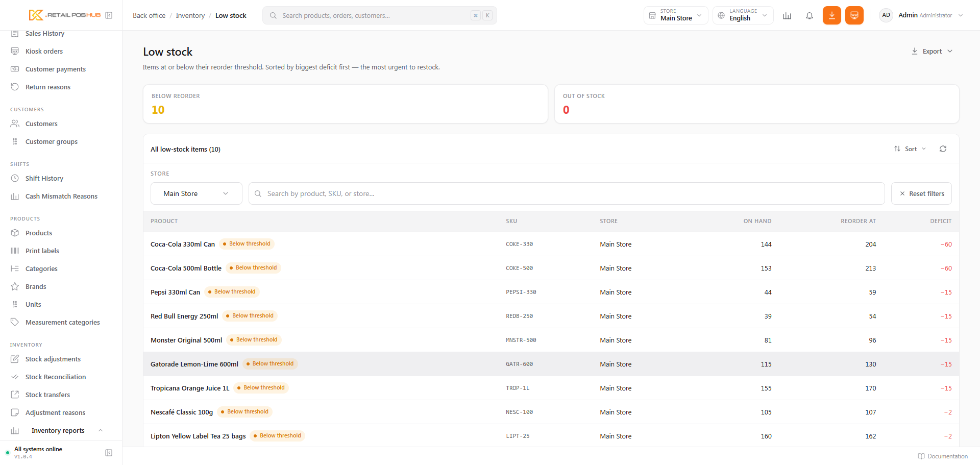The height and width of the screenshot is (465, 980).
Task: Click Products box icon in sidebar
Action: tap(15, 233)
